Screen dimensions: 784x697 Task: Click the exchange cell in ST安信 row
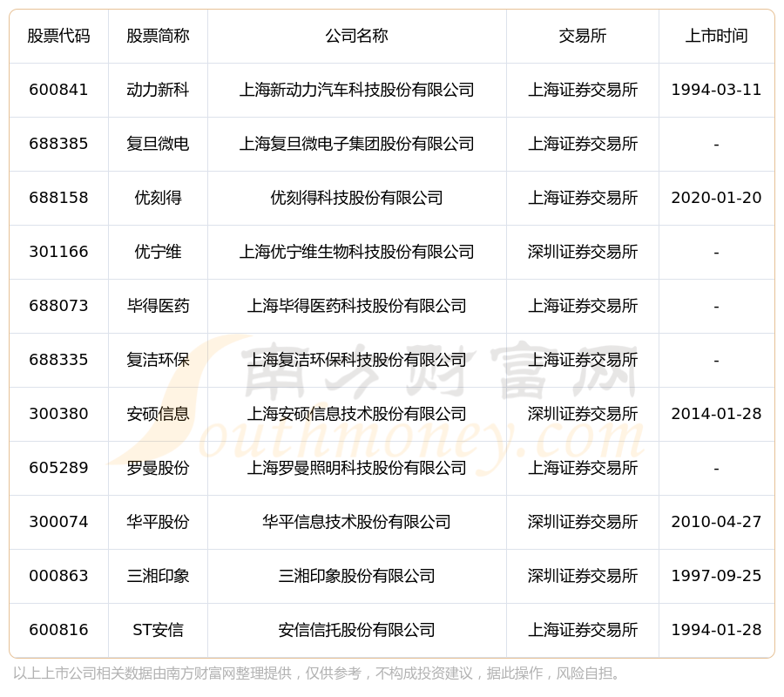pyautogui.click(x=583, y=630)
